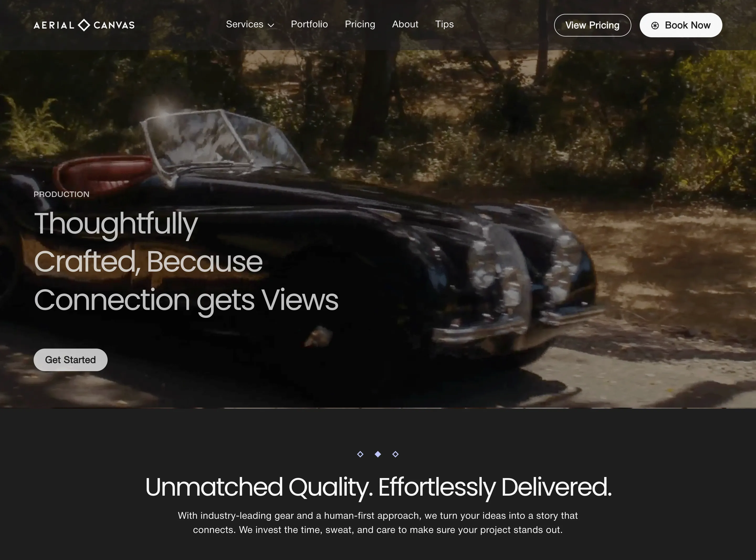The width and height of the screenshot is (756, 560).
Task: Select the right outlined diamond indicator
Action: [x=395, y=454]
